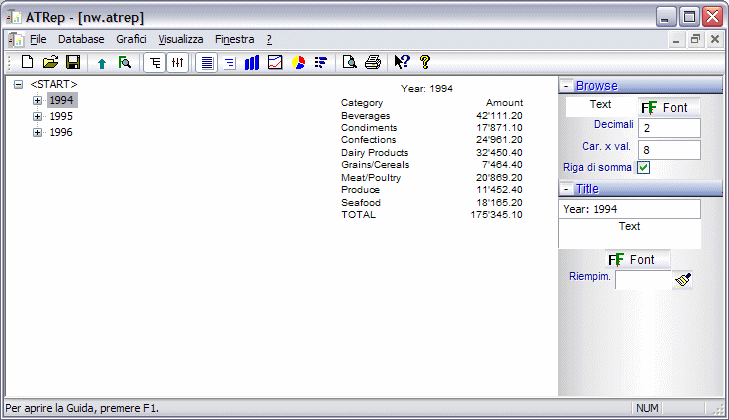Switch to bar chart view
This screenshot has width=729, height=420.
(x=252, y=62)
